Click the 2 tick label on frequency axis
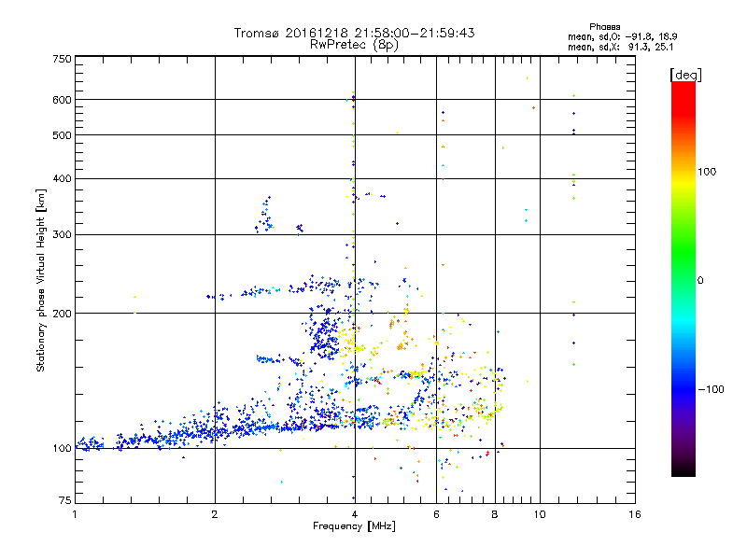 215,514
